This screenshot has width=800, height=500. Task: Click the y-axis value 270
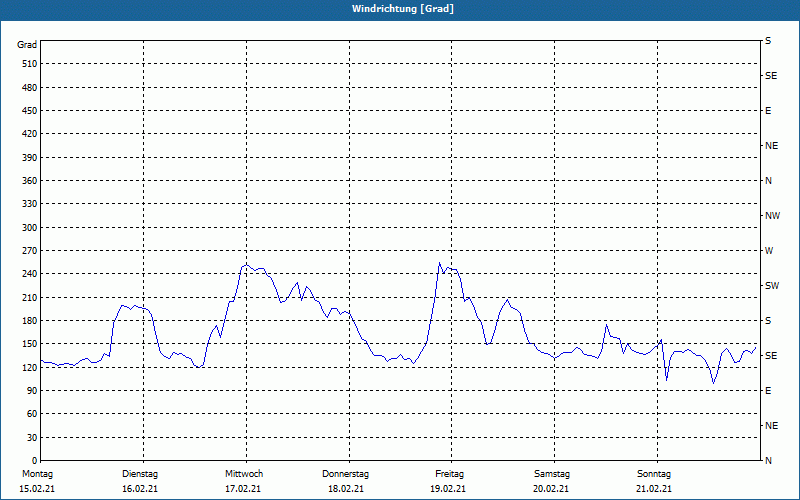click(x=30, y=251)
